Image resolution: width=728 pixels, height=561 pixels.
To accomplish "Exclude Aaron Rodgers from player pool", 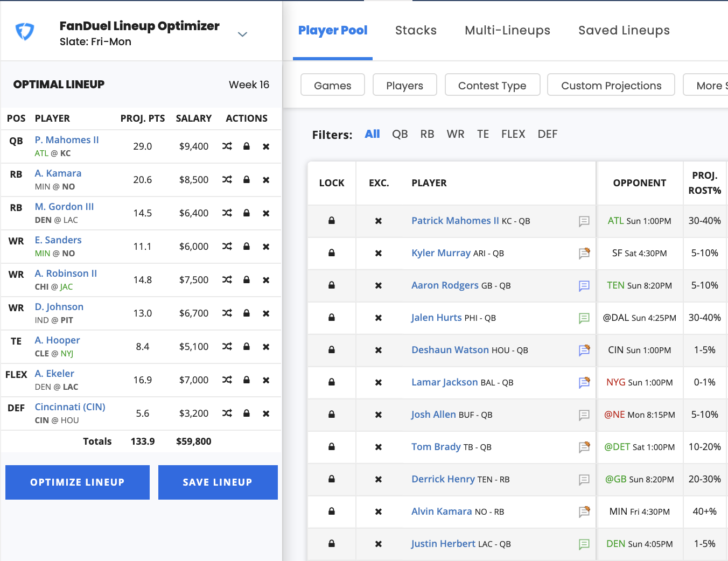I will 379,285.
